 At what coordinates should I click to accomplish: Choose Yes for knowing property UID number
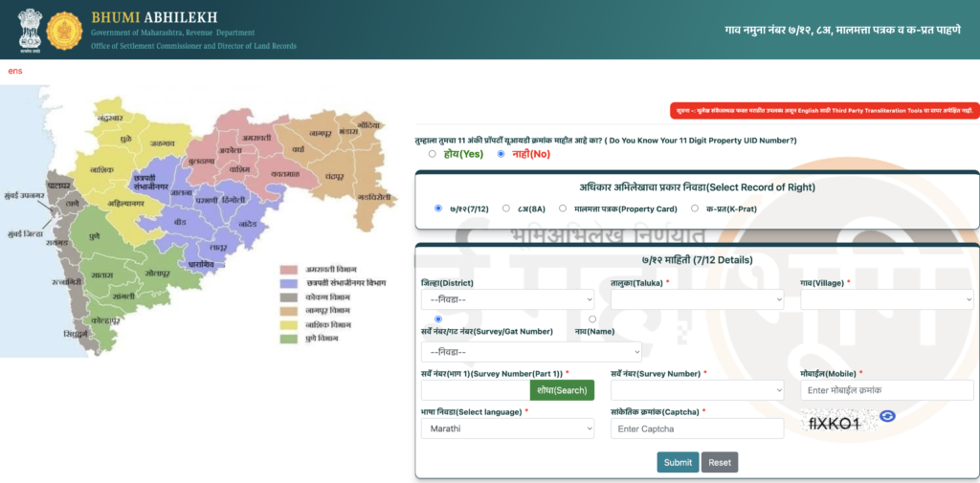(x=433, y=154)
